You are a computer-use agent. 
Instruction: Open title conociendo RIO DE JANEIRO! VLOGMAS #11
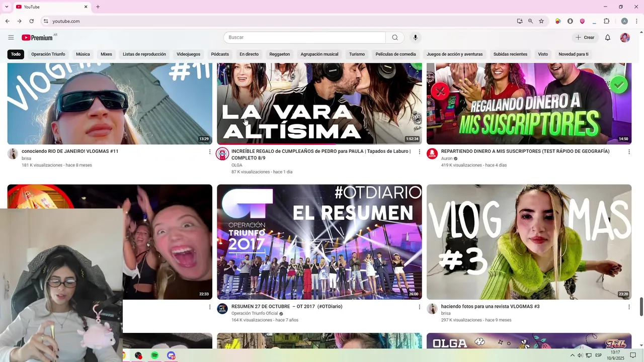[x=70, y=151]
